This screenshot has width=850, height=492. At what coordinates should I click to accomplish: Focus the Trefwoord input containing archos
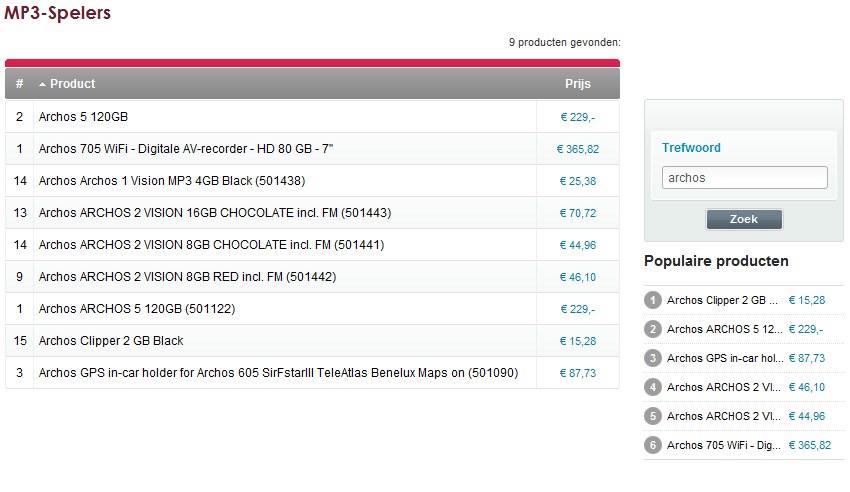[x=744, y=178]
